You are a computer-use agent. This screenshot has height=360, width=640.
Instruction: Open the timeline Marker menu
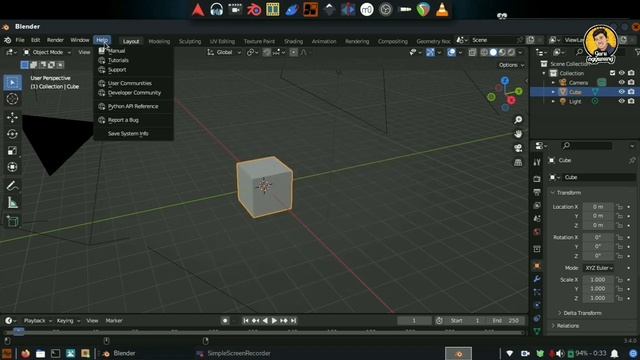(114, 321)
